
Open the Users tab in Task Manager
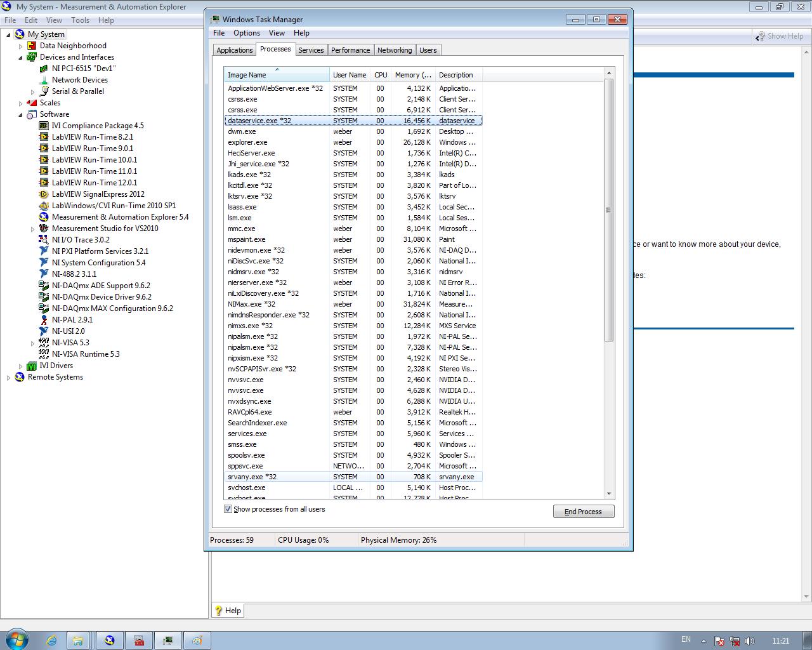pyautogui.click(x=428, y=50)
